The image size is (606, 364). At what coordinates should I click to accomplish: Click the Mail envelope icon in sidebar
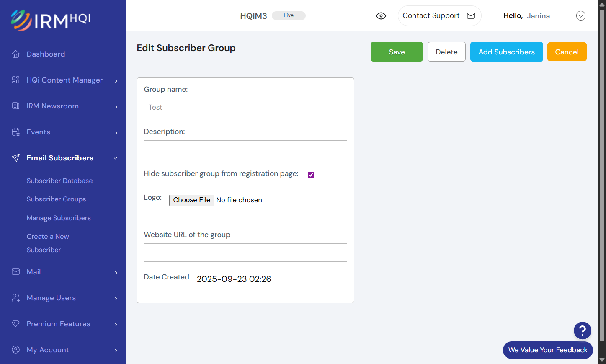pos(16,272)
